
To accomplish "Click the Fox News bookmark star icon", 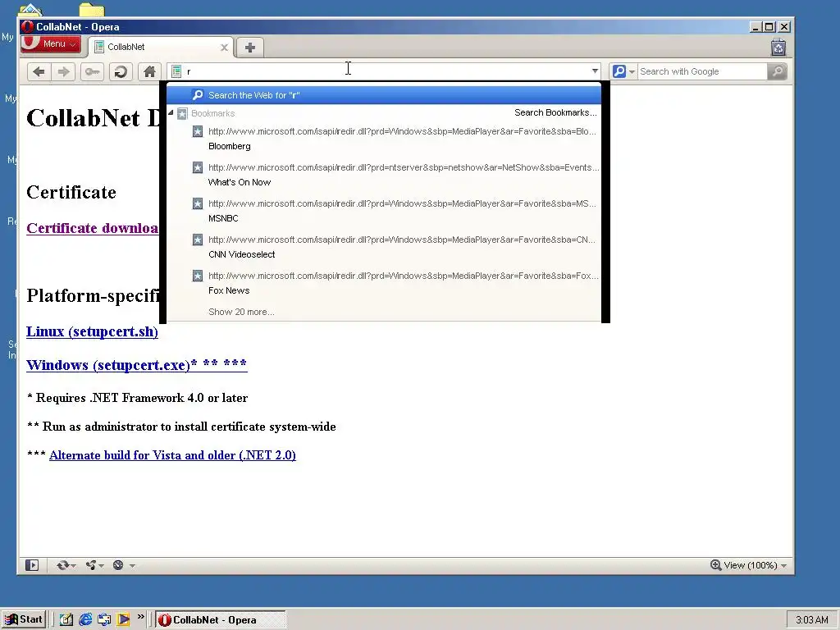I will [x=197, y=276].
